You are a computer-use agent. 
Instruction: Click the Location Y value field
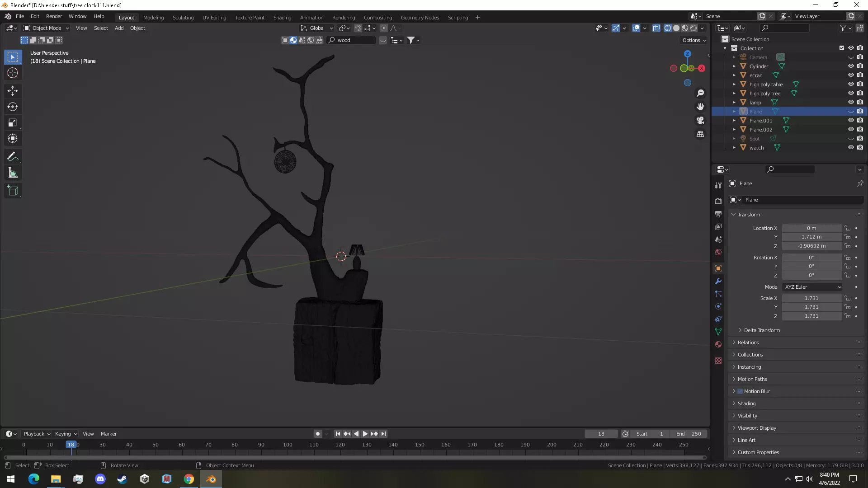click(x=811, y=237)
